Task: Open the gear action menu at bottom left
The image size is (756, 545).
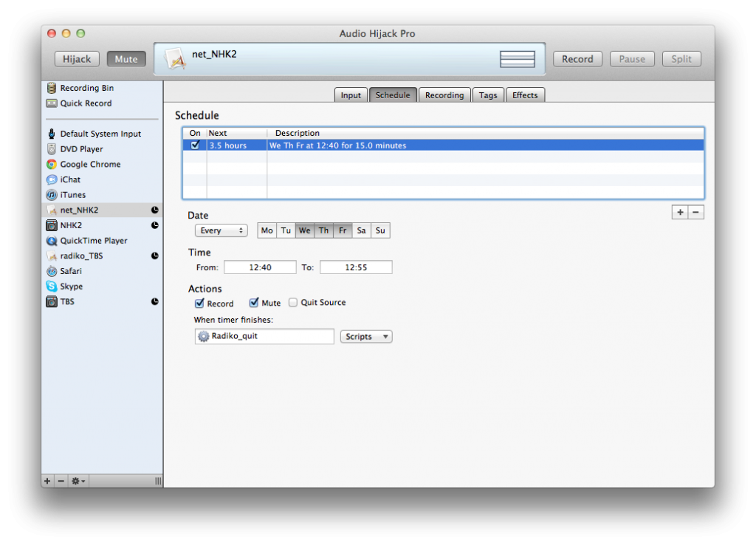Action: point(77,481)
